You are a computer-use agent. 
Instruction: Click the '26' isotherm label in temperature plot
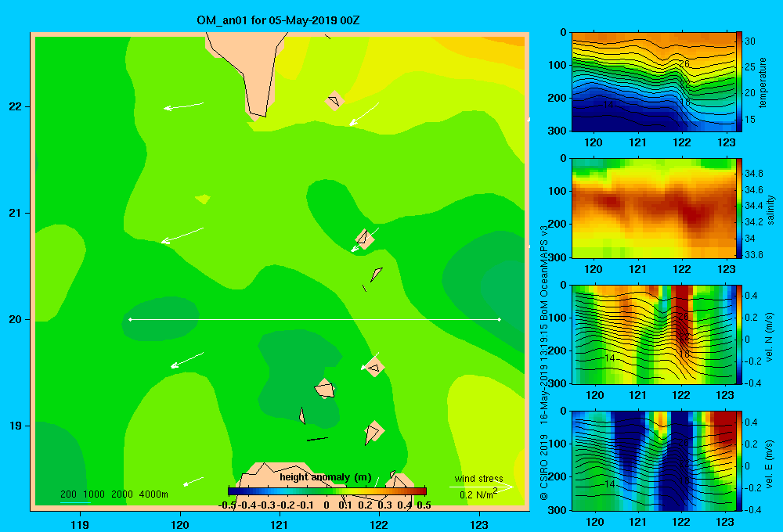point(684,63)
